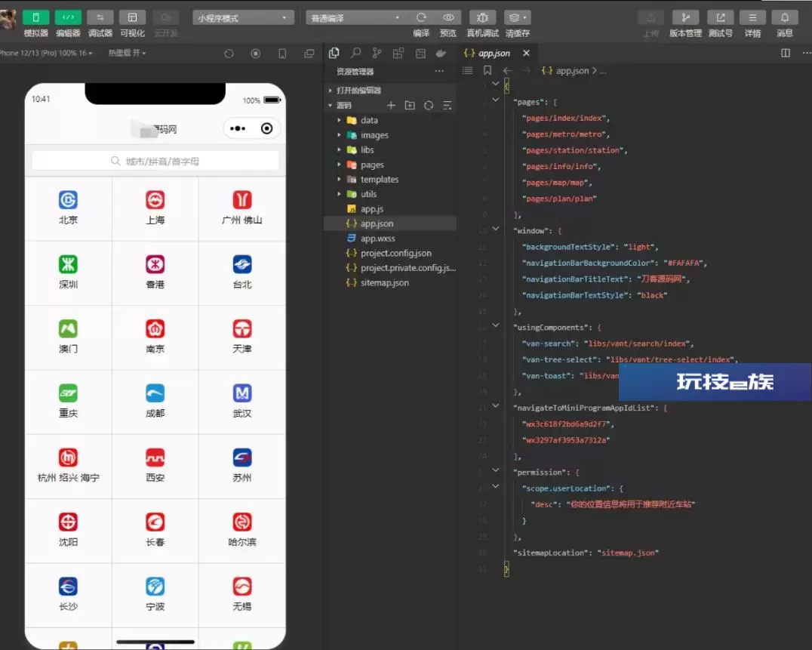Expand the utils folder
The image size is (812, 650).
click(x=391, y=194)
